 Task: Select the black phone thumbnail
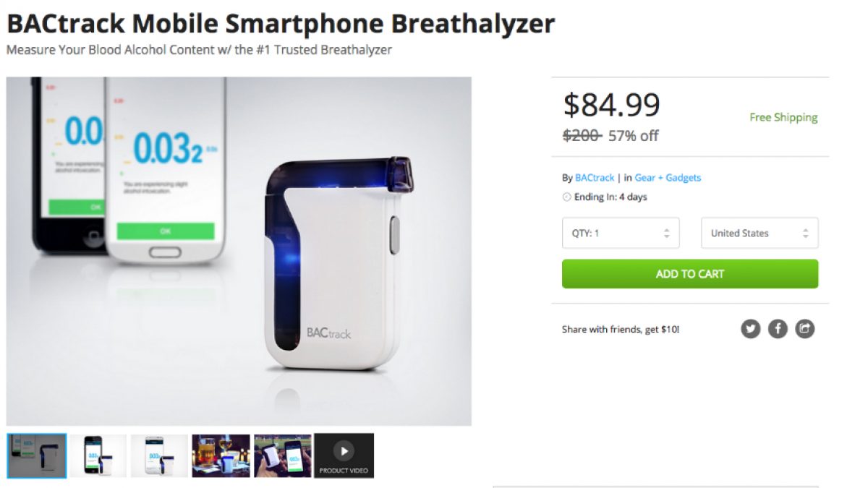coord(98,455)
